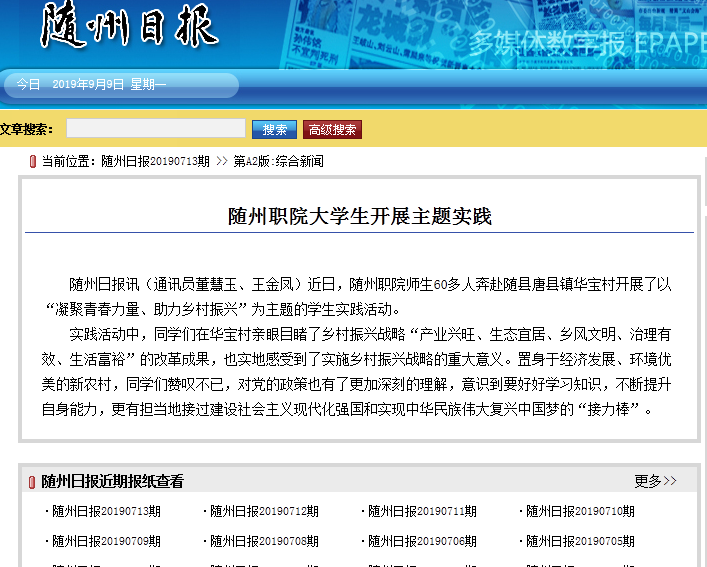Open issue 随州日报20190708期

pyautogui.click(x=264, y=541)
